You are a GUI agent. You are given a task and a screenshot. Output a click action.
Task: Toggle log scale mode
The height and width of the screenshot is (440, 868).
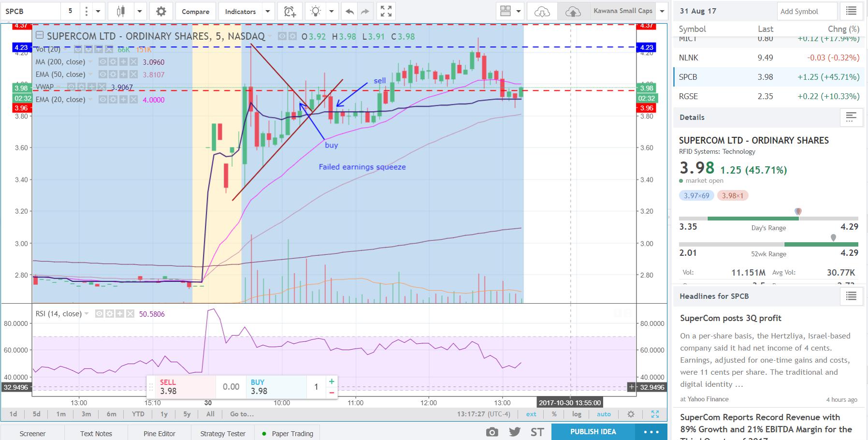click(x=577, y=414)
